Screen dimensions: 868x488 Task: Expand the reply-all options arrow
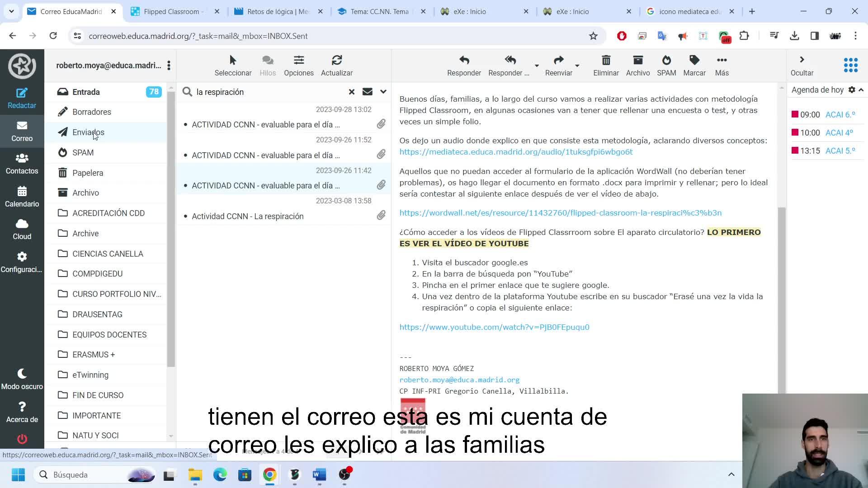click(x=537, y=66)
